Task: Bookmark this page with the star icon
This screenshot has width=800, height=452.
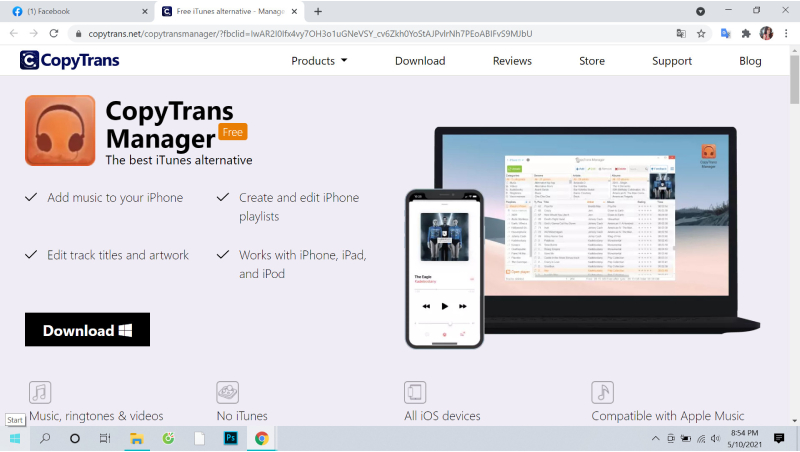Action: pos(701,34)
